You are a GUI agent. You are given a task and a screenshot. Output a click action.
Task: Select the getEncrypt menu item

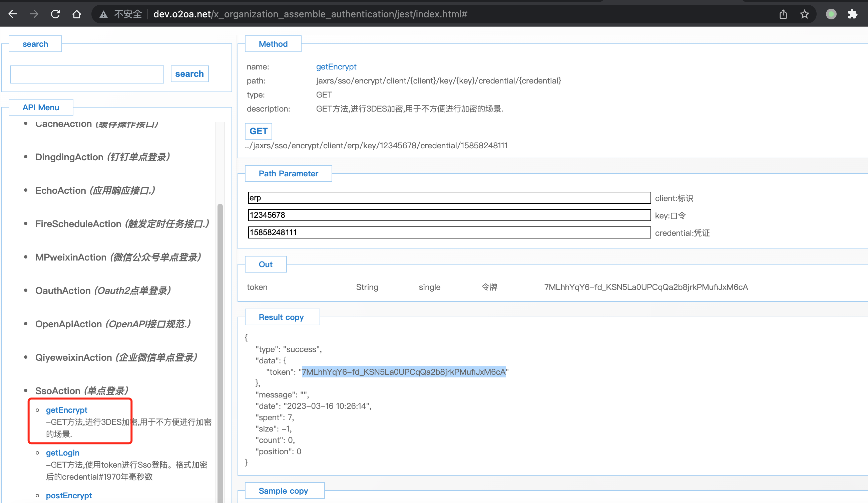[66, 410]
